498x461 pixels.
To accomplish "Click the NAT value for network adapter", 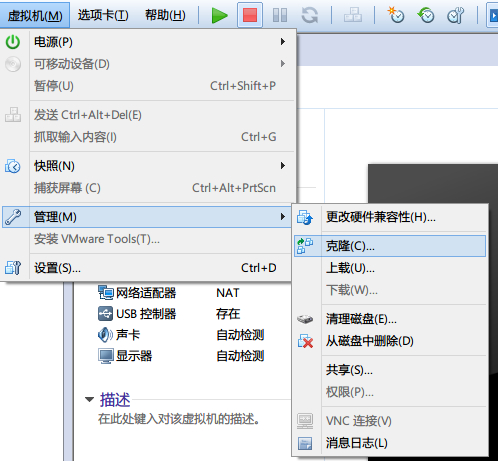I will click(228, 293).
